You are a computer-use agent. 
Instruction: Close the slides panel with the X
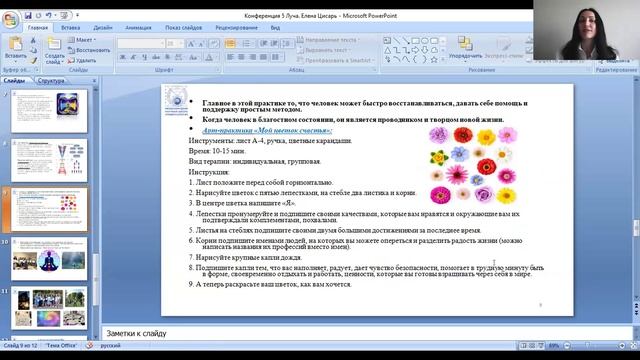tap(94, 81)
